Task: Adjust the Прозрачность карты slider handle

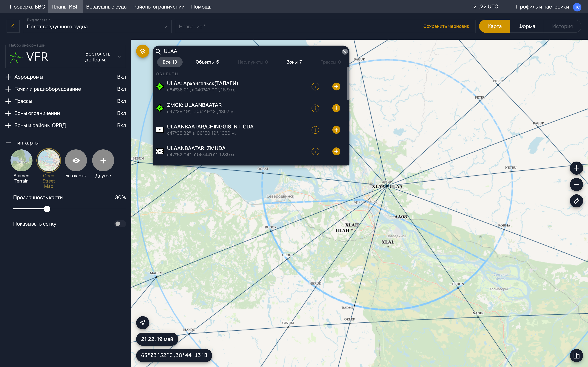Action: pyautogui.click(x=47, y=209)
